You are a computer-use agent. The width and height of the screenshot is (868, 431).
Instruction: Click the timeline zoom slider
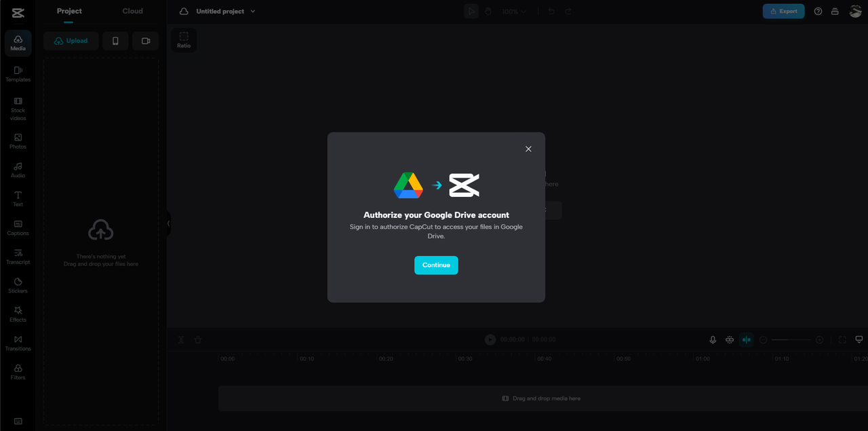(791, 340)
